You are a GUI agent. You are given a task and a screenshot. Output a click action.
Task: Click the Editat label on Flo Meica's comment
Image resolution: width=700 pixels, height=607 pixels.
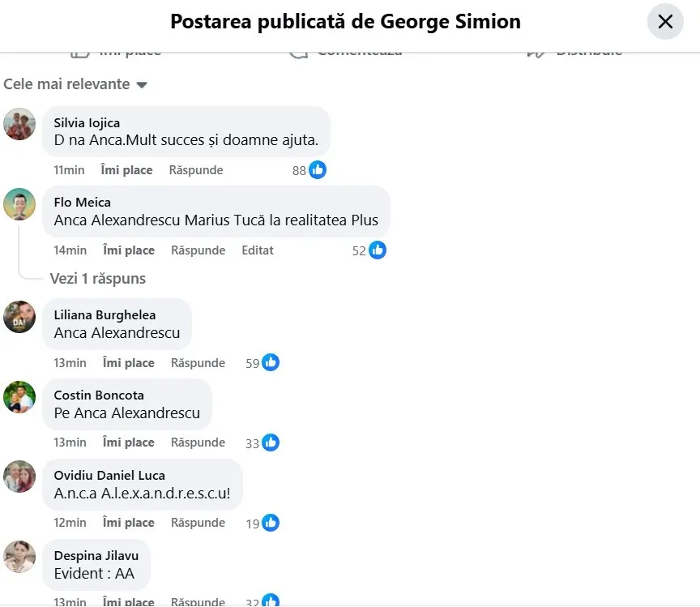pyautogui.click(x=257, y=250)
